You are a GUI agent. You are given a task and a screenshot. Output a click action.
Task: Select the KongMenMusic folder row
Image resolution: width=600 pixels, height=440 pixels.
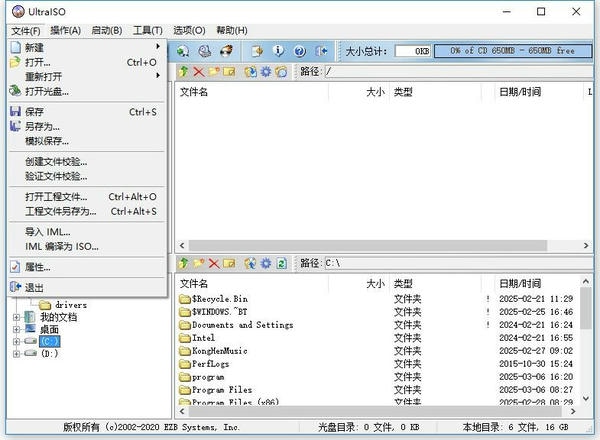[377, 351]
